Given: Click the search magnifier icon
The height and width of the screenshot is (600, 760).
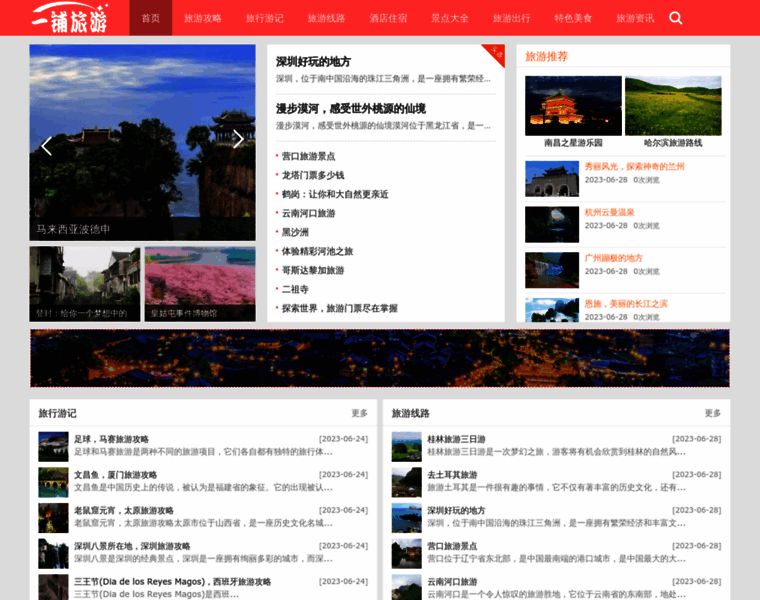Looking at the screenshot, I should click(x=676, y=18).
